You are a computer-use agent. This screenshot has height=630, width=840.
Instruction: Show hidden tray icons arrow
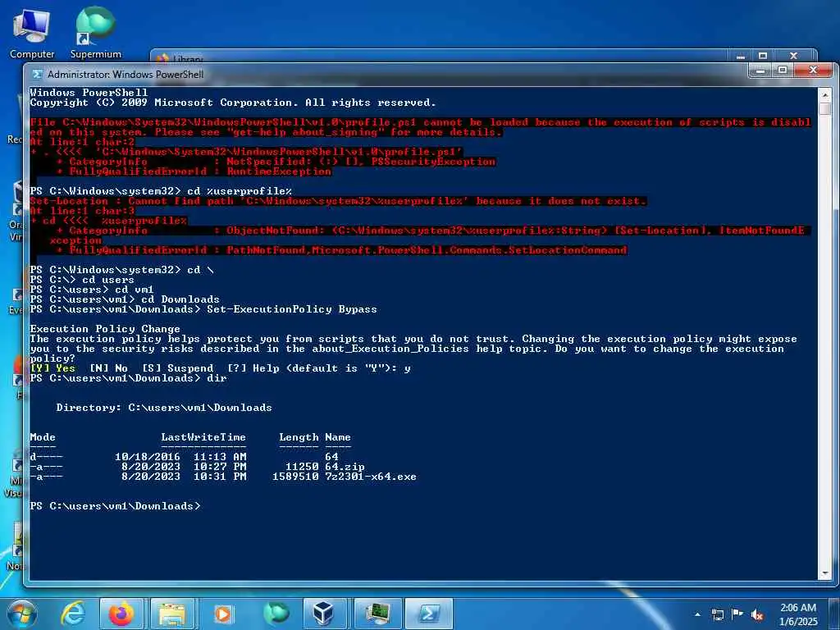coord(697,614)
